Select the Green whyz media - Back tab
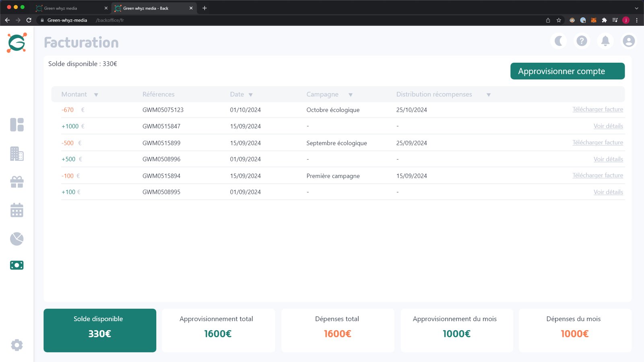Viewport: 644px width, 362px height. pyautogui.click(x=154, y=8)
